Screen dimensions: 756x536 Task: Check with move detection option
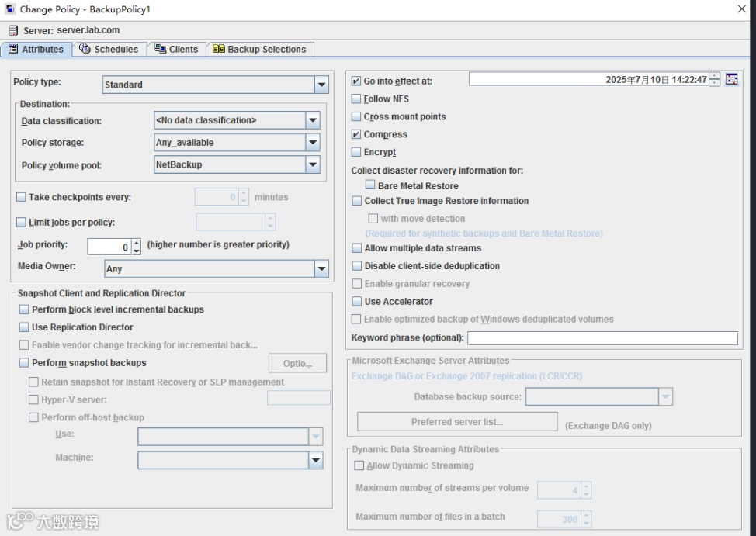tap(373, 218)
